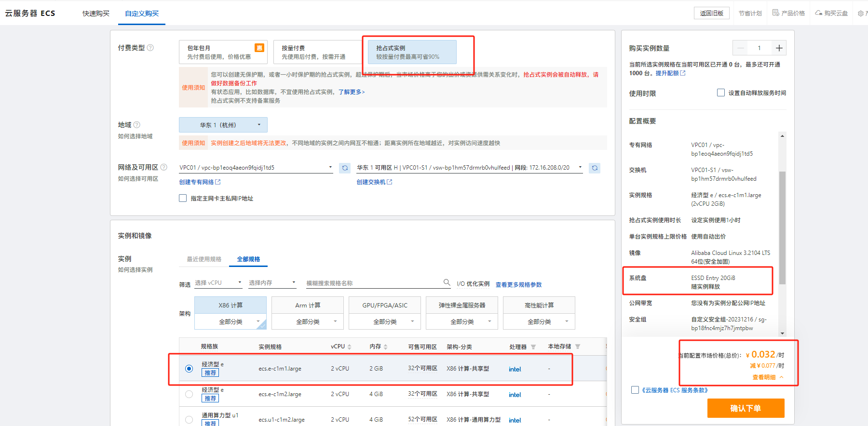Check 指定主网卡主私网IP地址 checkbox
868x426 pixels.
point(183,198)
